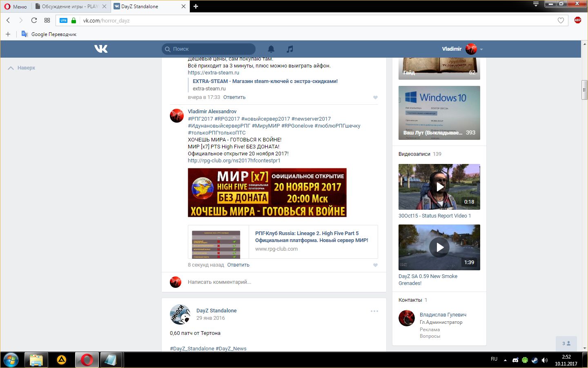Open the РПГ-Клуб Russia Lineage 2 link
This screenshot has height=368, width=588.
312,237
